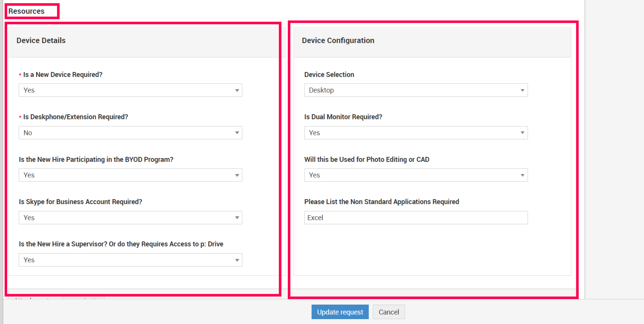Click the 'Please List the Non Standard Applications' label
The width and height of the screenshot is (644, 324).
pos(382,202)
